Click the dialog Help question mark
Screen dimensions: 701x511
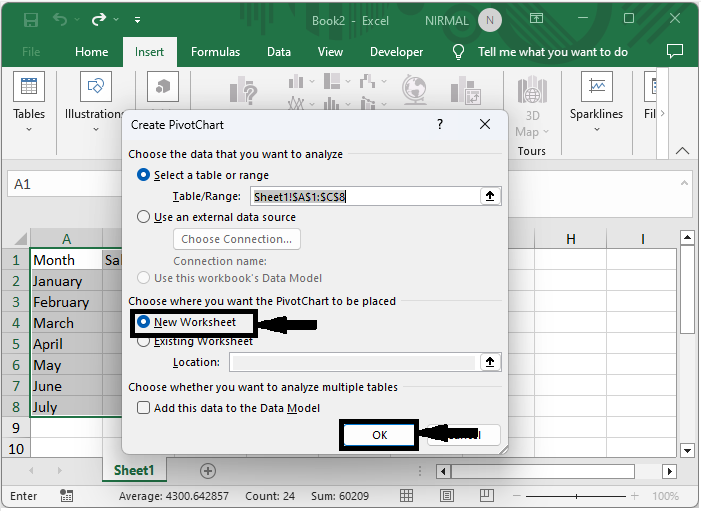(x=440, y=124)
